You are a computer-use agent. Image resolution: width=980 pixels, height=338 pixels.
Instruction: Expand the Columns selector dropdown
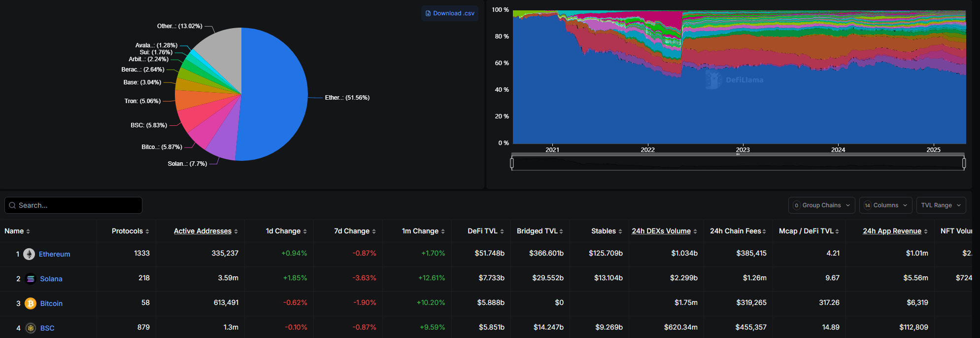[885, 205]
